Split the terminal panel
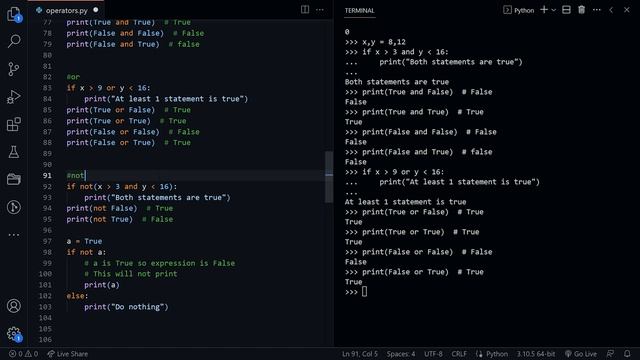The image size is (640, 360). 566,10
